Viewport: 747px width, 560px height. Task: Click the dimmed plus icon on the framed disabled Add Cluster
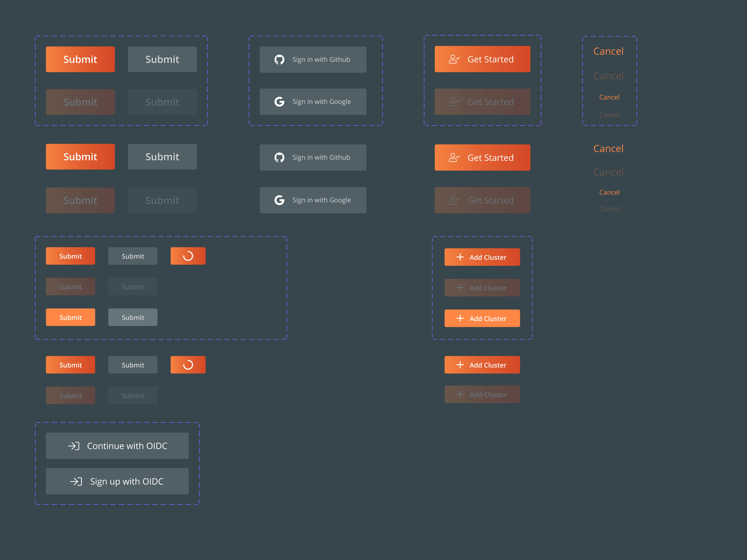(460, 288)
